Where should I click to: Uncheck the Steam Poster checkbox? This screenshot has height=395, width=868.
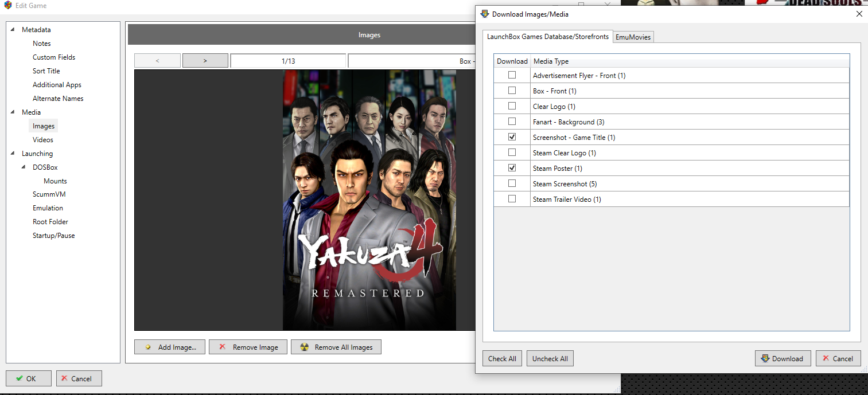coord(512,168)
